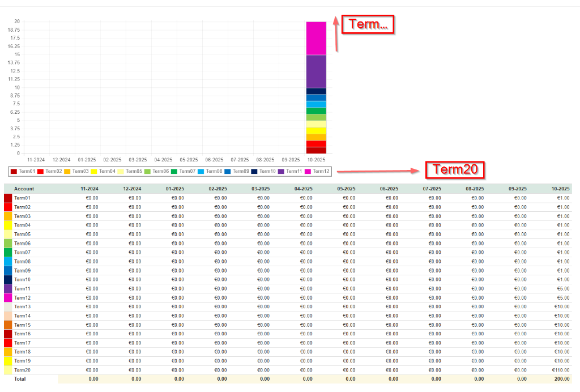
Task: Select the Term20 row label
Action: (x=23, y=370)
